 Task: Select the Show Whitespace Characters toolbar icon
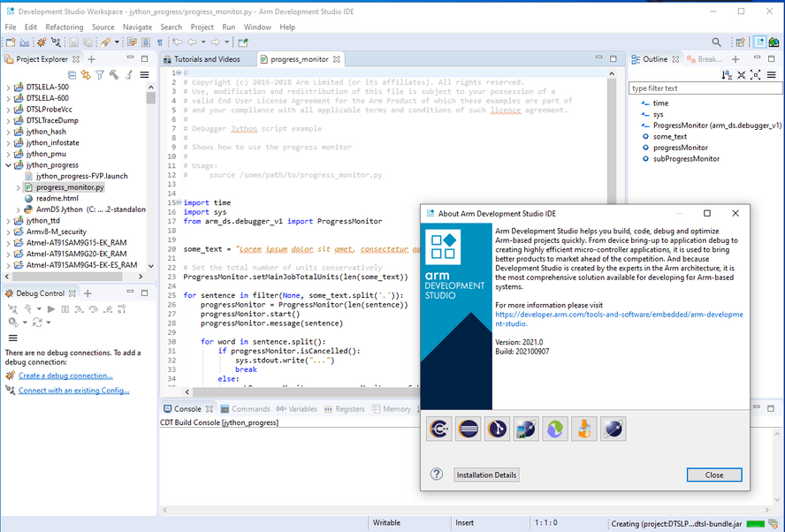pos(160,42)
